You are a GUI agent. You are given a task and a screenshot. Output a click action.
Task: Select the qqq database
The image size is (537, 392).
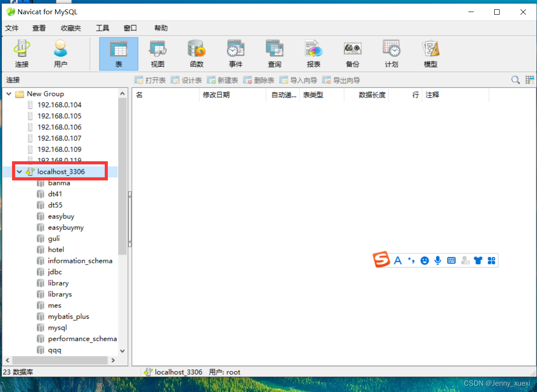tap(55, 350)
